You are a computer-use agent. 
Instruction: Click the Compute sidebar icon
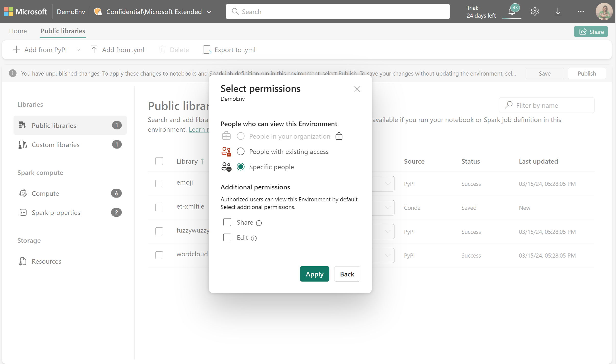pos(22,193)
